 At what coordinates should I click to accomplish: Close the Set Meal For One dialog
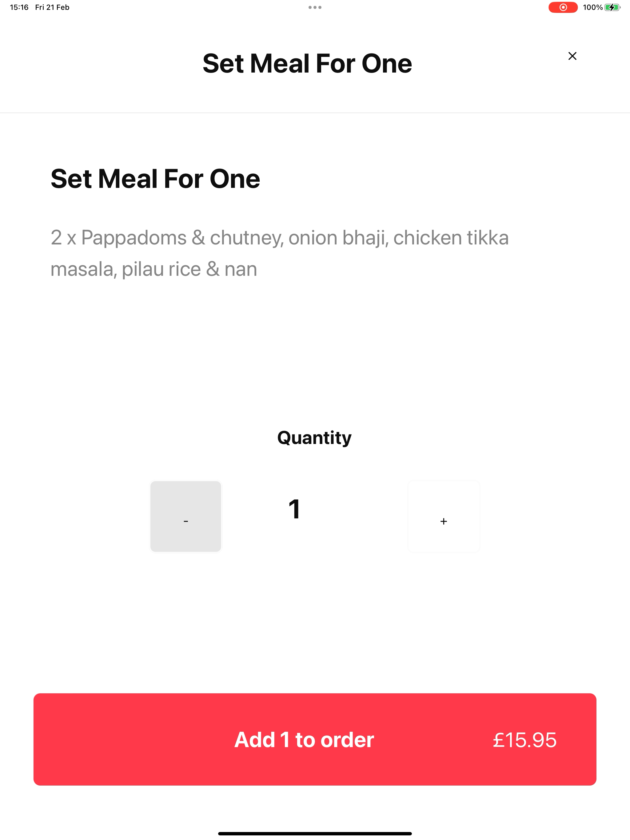coord(572,56)
